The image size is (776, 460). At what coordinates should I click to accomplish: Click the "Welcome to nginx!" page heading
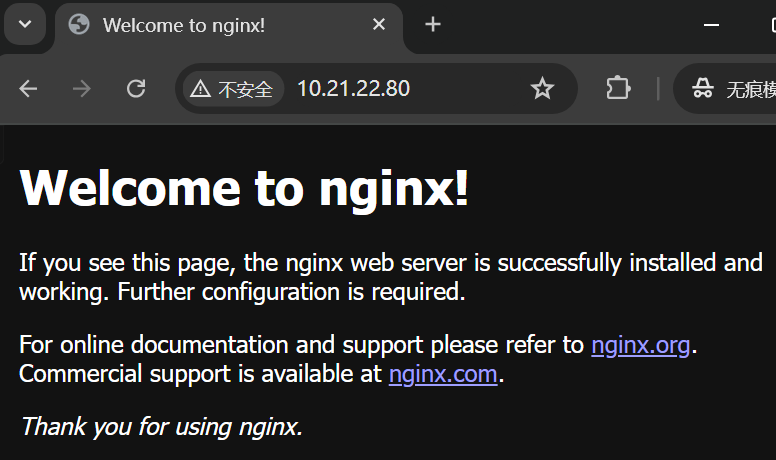(x=244, y=187)
